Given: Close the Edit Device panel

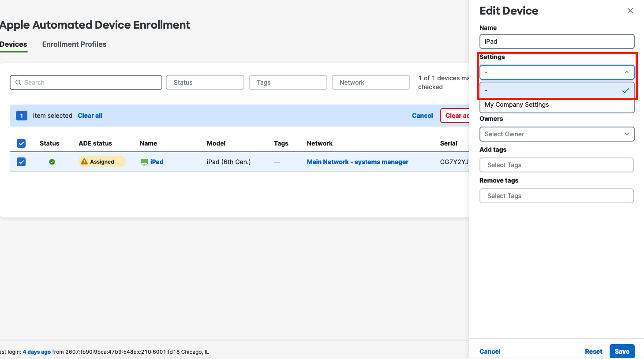Looking at the screenshot, I should 630,11.
